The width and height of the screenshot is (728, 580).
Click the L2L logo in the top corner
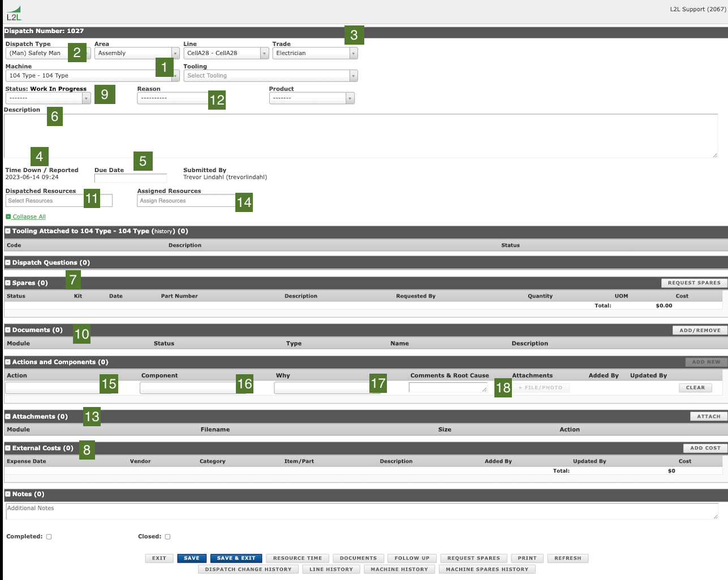(x=13, y=11)
